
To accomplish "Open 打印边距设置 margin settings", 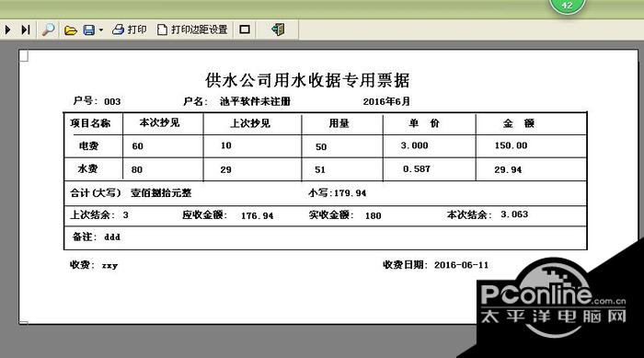I will pos(192,29).
